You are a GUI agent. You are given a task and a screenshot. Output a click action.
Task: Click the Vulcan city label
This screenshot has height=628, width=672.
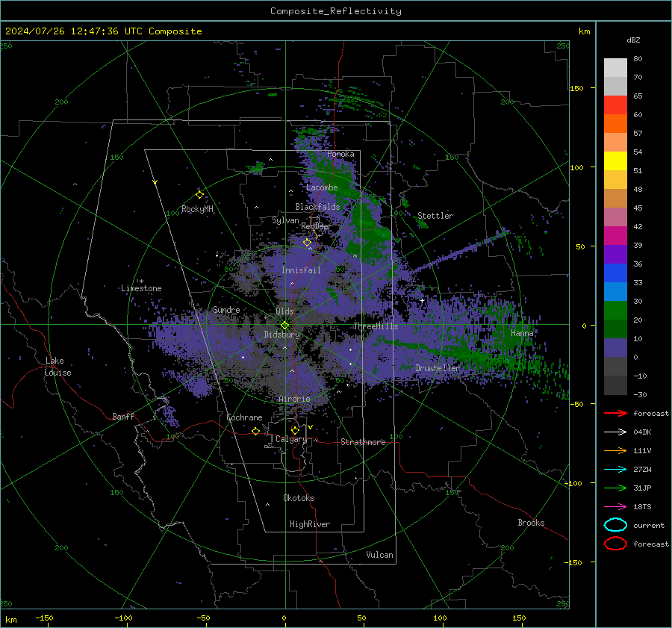point(380,555)
